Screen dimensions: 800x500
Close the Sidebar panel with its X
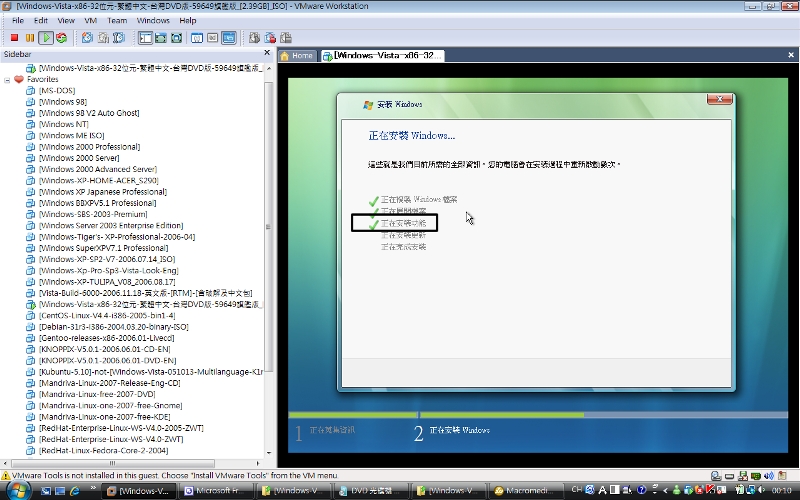click(x=267, y=53)
